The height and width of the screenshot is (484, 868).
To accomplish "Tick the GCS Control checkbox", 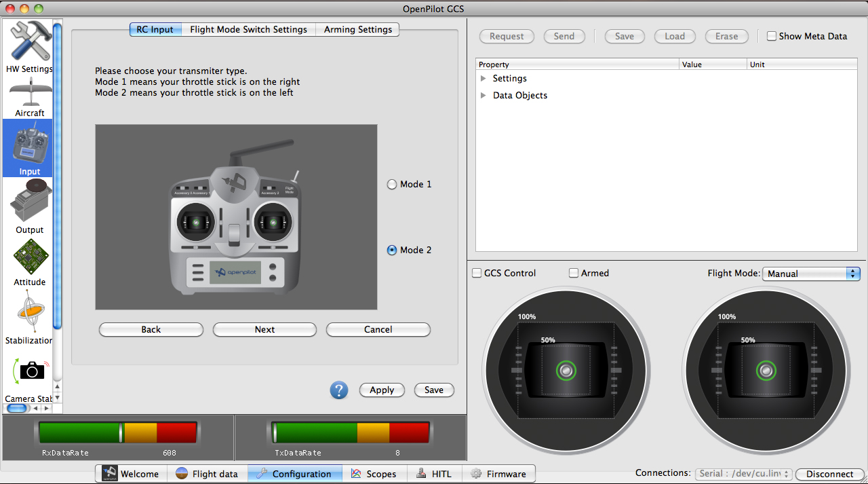I will click(x=477, y=273).
